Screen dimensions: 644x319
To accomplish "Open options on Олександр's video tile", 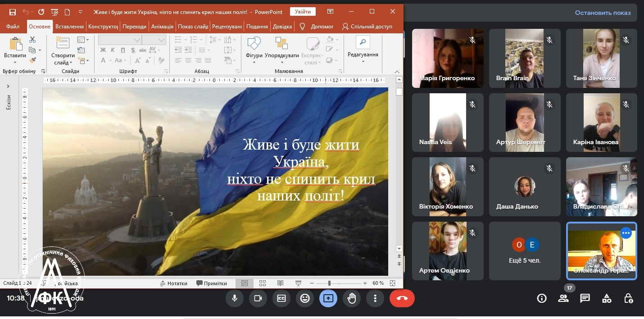I will (x=626, y=233).
